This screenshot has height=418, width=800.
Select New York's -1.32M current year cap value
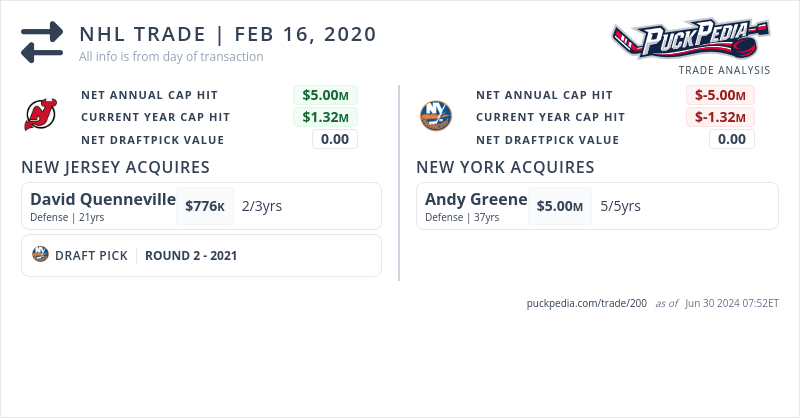coord(720,117)
